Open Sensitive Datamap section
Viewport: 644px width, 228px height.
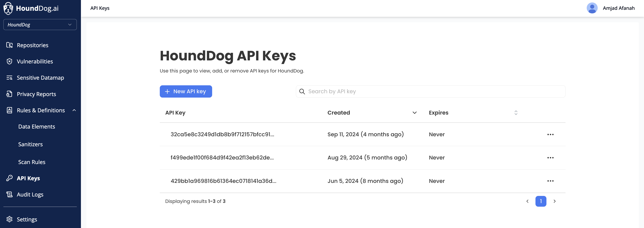pos(40,78)
